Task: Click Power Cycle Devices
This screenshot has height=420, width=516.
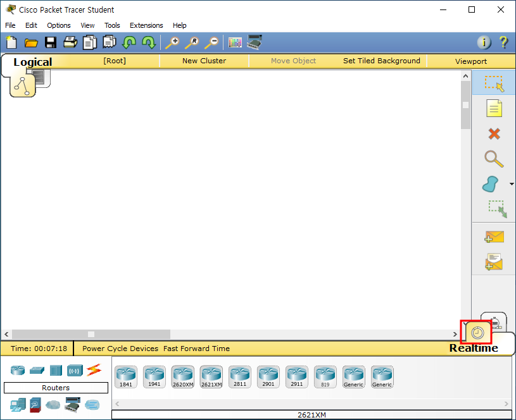Action: (120, 349)
